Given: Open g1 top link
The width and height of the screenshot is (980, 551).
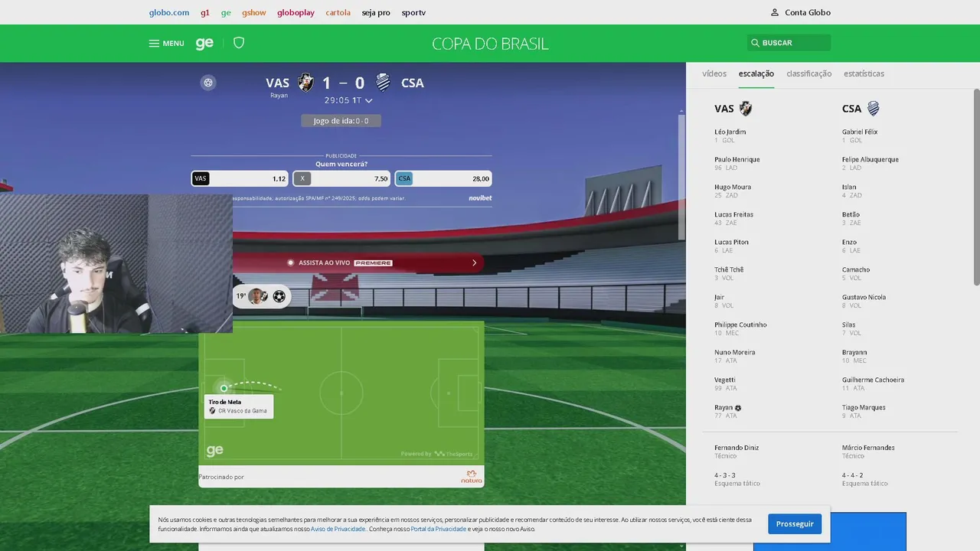Looking at the screenshot, I should pos(205,12).
